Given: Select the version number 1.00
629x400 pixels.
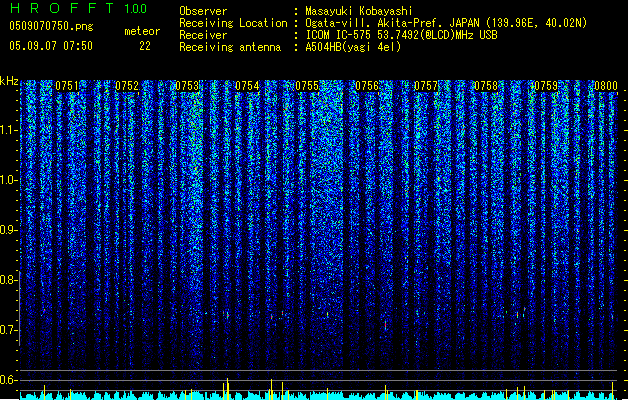Looking at the screenshot, I should pyautogui.click(x=136, y=9).
